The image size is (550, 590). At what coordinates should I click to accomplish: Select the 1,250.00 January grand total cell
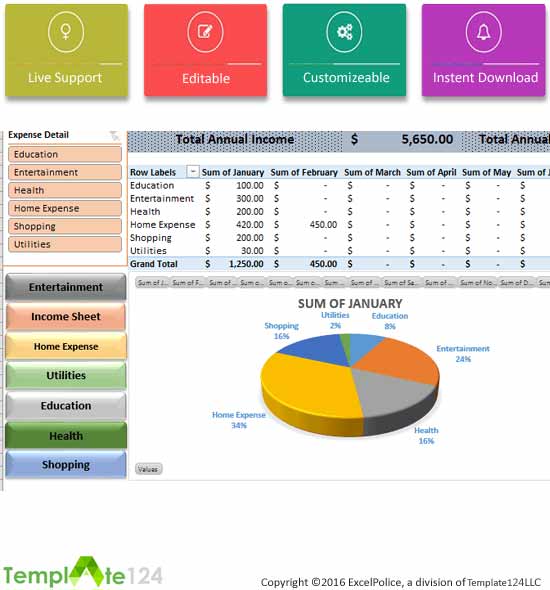click(246, 264)
